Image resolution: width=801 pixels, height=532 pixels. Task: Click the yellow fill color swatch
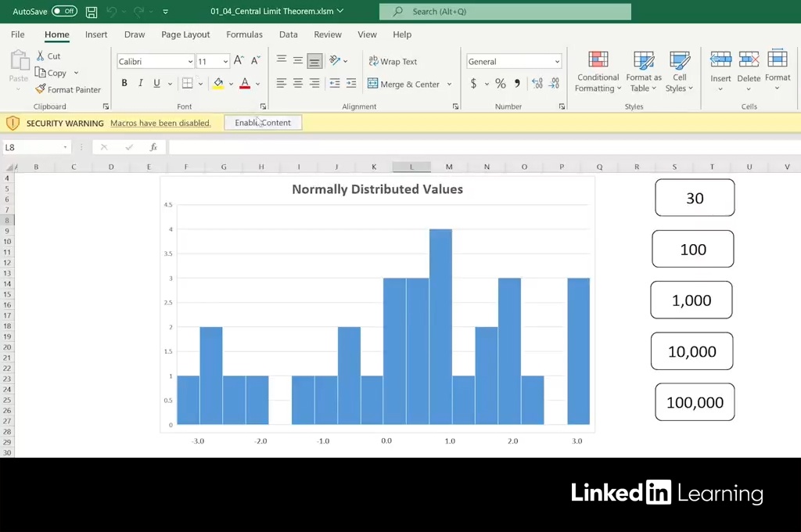(x=218, y=84)
